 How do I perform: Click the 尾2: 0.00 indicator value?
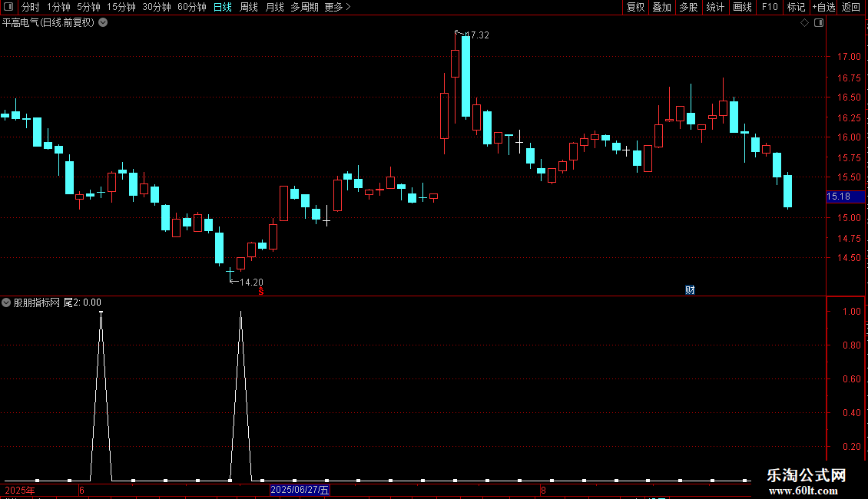tap(82, 302)
